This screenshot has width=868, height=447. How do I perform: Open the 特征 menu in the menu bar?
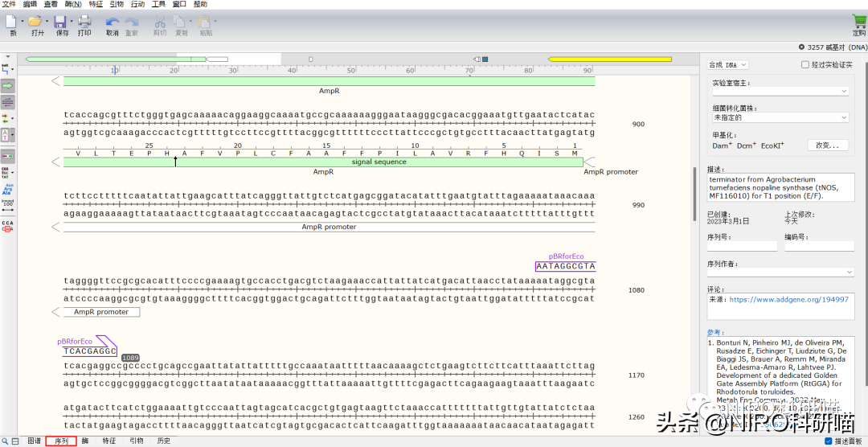[96, 5]
